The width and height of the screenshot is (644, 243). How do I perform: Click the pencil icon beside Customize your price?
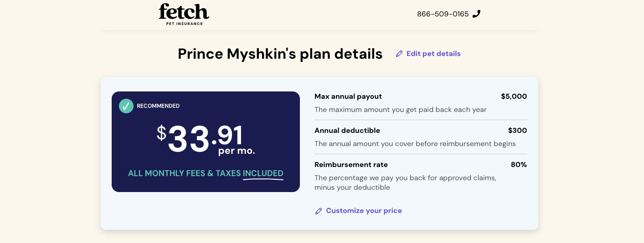(x=319, y=211)
